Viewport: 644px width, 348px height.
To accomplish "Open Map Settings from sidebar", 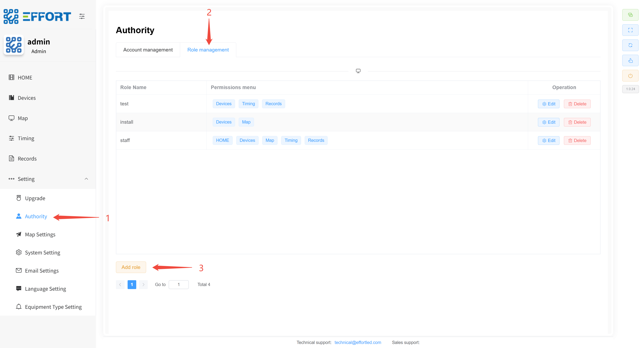I will pos(40,234).
